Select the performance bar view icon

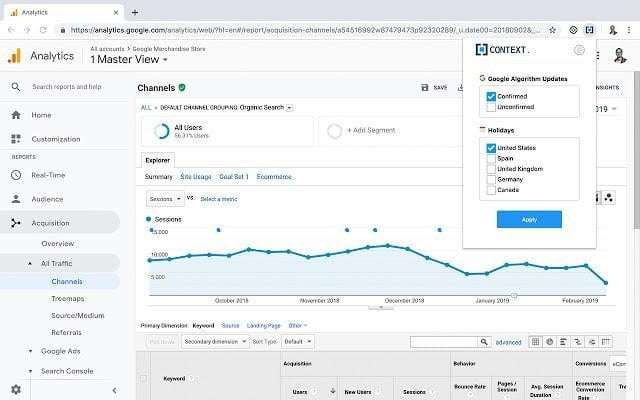(563, 342)
